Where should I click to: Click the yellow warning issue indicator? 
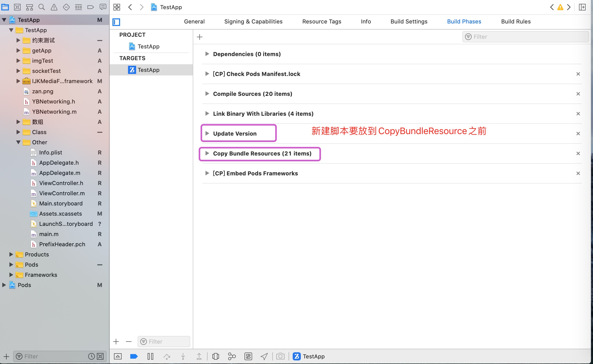(x=560, y=7)
